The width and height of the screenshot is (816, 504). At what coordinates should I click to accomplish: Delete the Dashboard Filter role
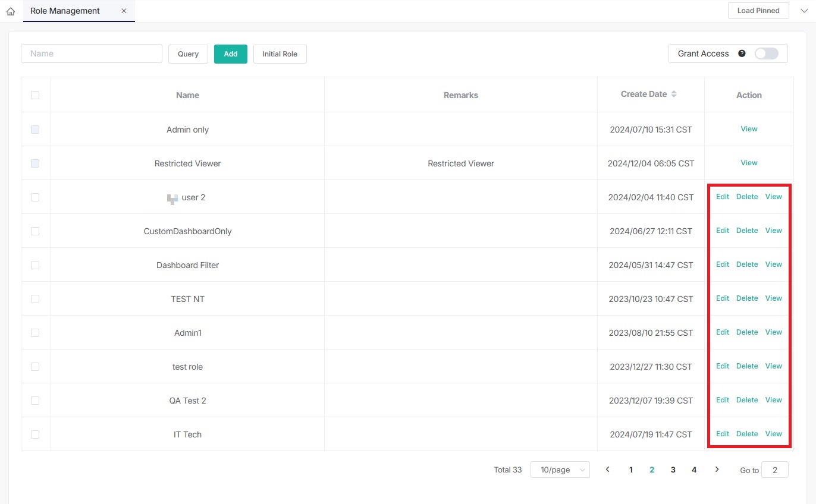pos(746,264)
